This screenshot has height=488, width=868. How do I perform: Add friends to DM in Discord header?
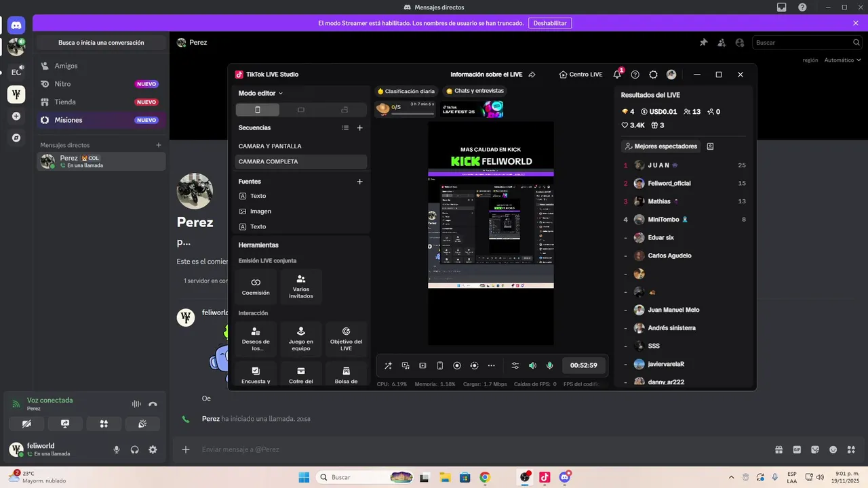722,42
